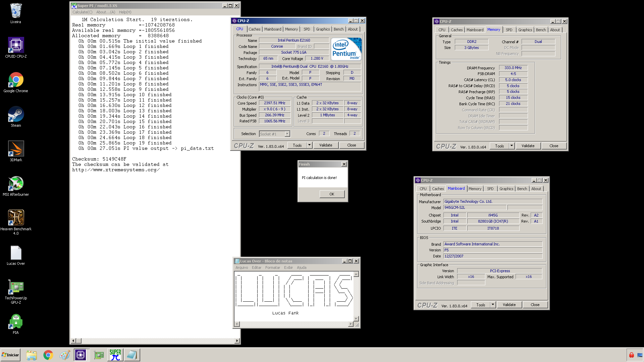Open Exibir menu in Notepad
Viewport: 644px width, 362px height.
coord(288,267)
